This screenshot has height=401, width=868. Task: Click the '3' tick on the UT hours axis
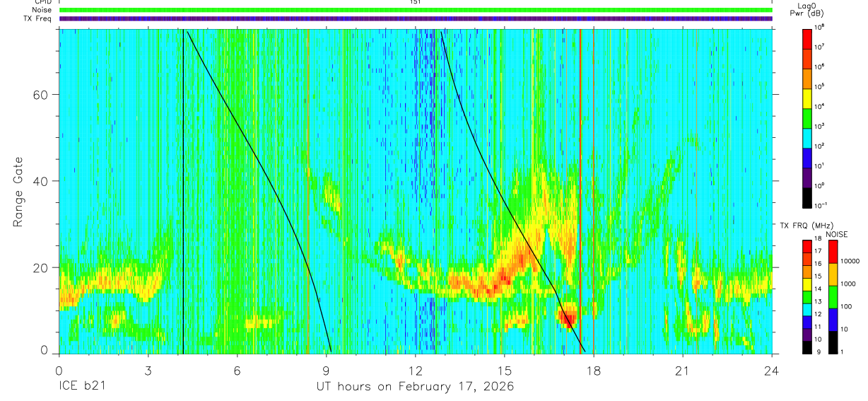(148, 371)
